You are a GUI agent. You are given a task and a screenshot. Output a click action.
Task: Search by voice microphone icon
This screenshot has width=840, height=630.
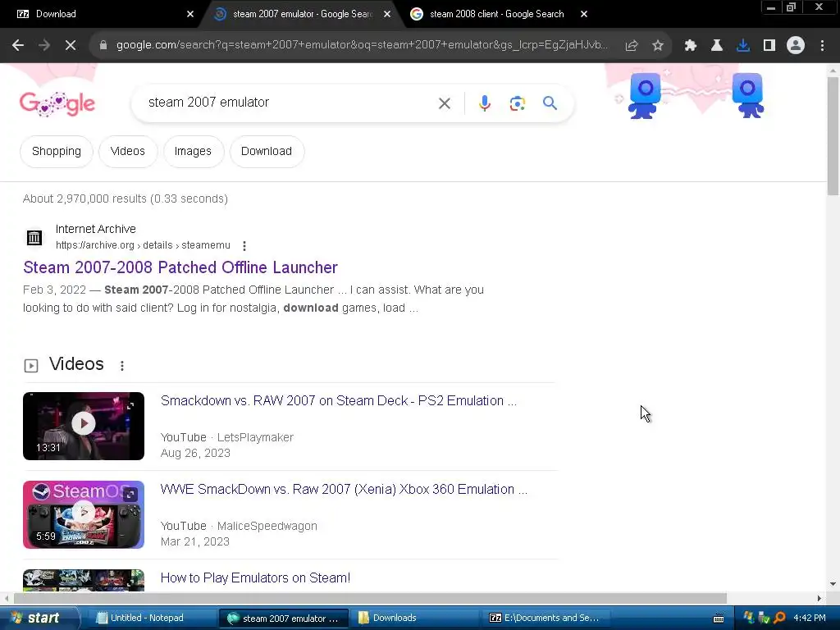click(484, 103)
